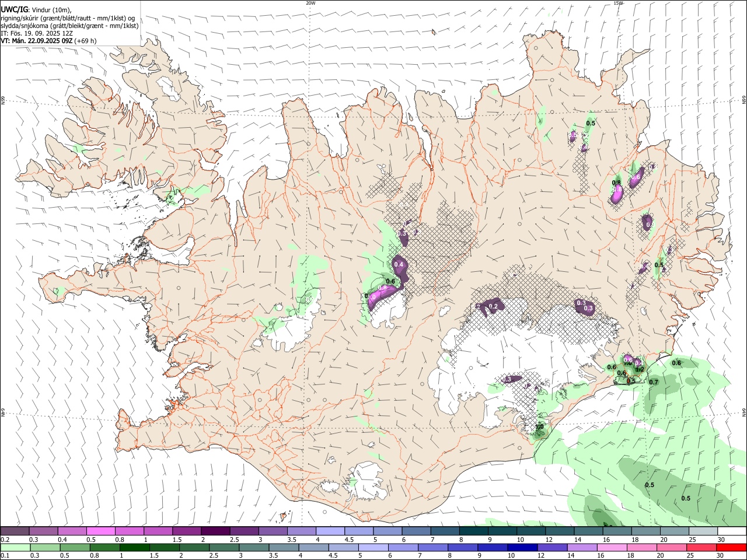Viewport: 747px width, 560px height.
Task: Select the light grey snow-scale swatch at 25
Action: 702,531
